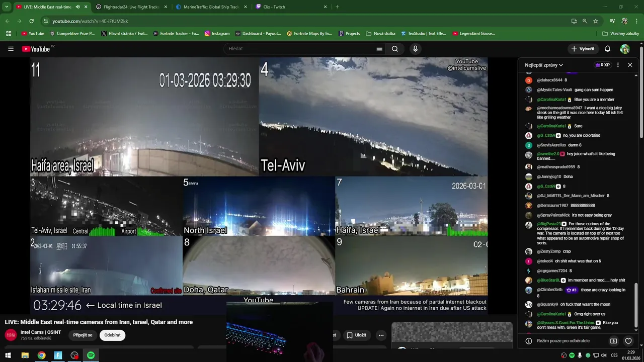
Task: Open Chrome profile avatar
Action: (624, 21)
